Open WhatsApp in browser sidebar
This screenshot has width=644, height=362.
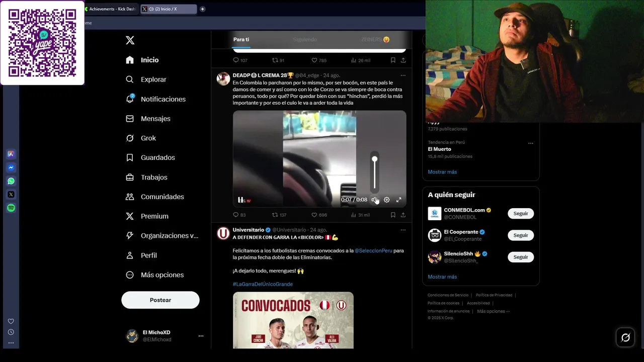click(11, 181)
